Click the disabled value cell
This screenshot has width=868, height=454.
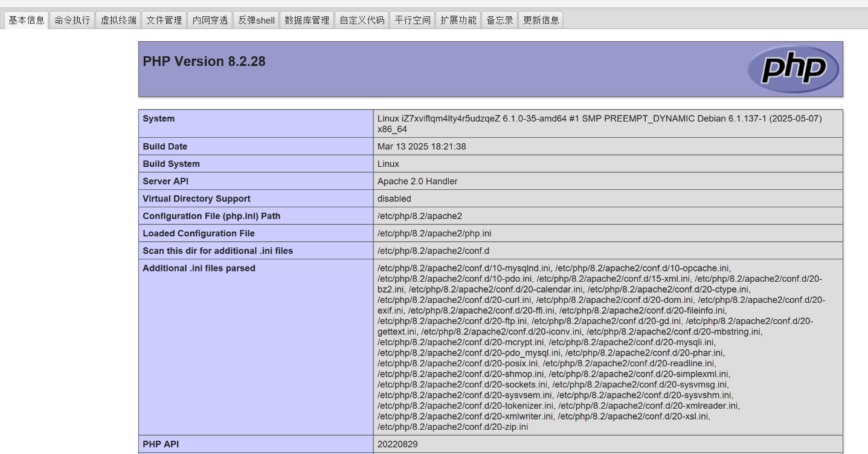(x=608, y=199)
